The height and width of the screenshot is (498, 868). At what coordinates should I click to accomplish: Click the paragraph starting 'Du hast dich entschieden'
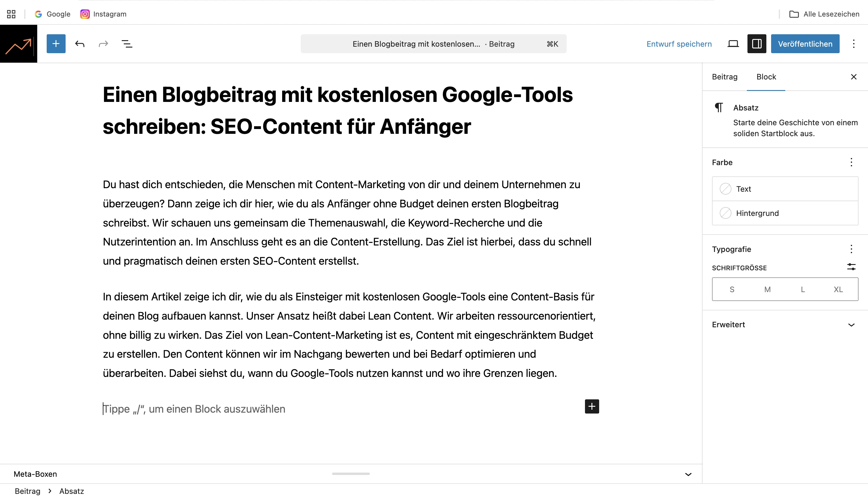(351, 223)
